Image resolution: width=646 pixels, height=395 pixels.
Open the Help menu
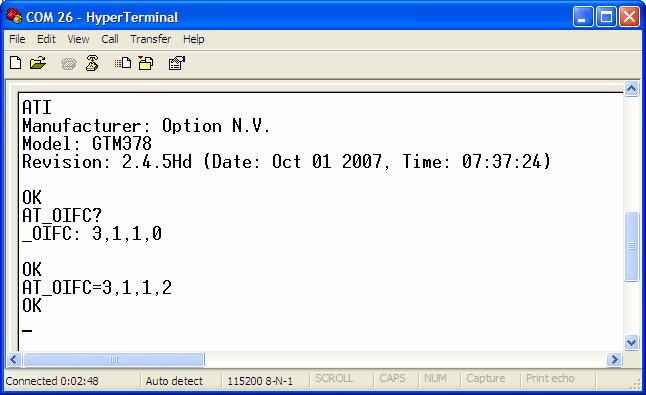(x=194, y=39)
